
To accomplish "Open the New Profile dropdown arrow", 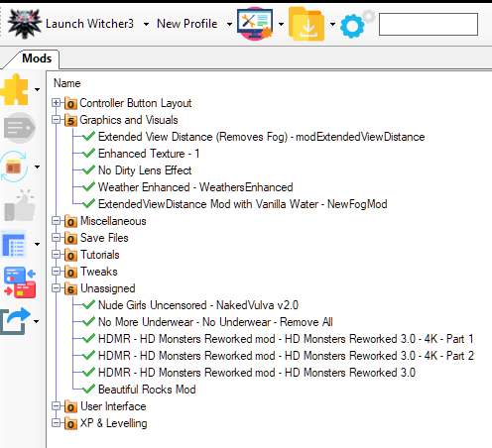I will pyautogui.click(x=229, y=24).
